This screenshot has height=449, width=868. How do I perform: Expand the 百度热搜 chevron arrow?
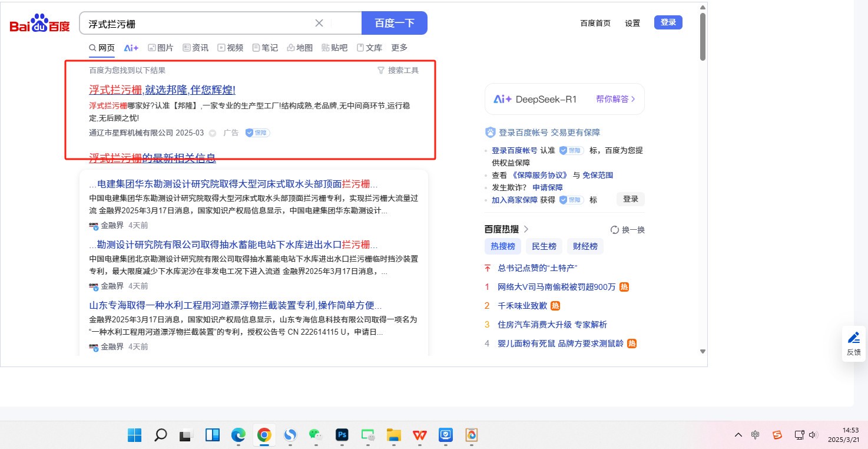526,229
